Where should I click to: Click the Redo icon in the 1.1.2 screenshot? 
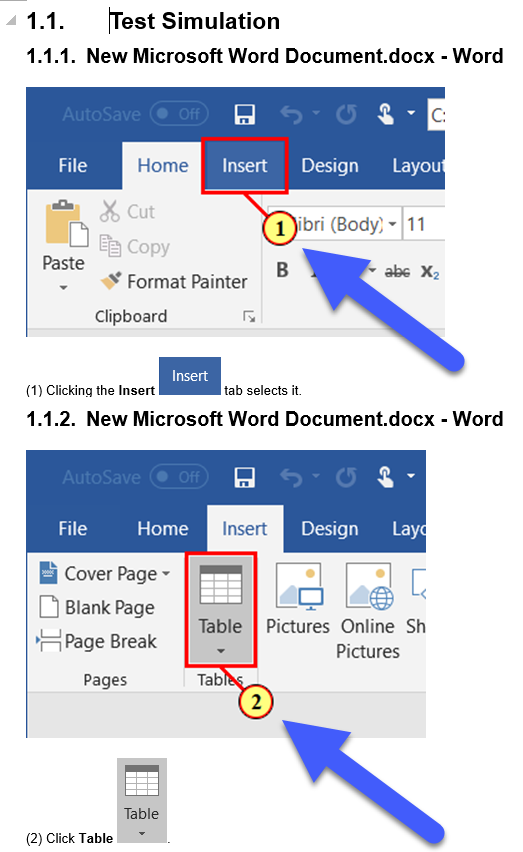[346, 477]
